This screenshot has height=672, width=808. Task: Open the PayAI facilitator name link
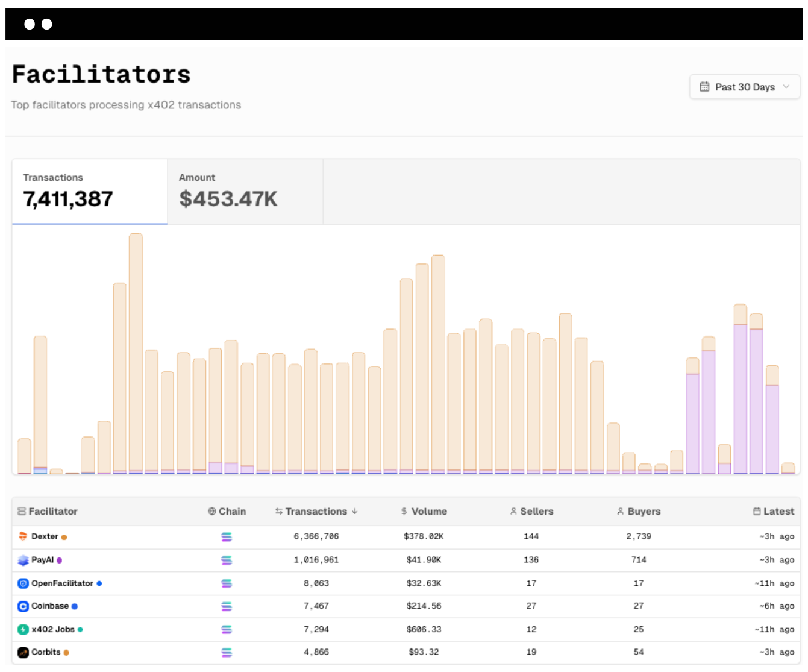point(42,560)
